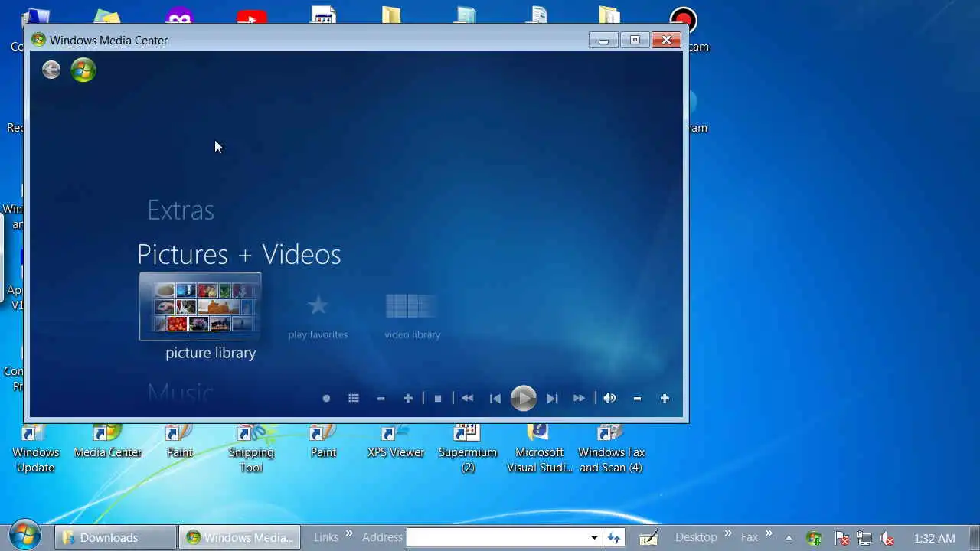Open XPS Viewer desktop shortcut

[x=396, y=442]
